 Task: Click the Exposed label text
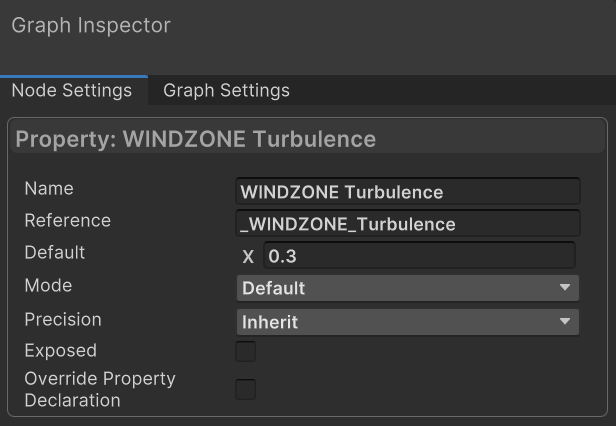(60, 351)
